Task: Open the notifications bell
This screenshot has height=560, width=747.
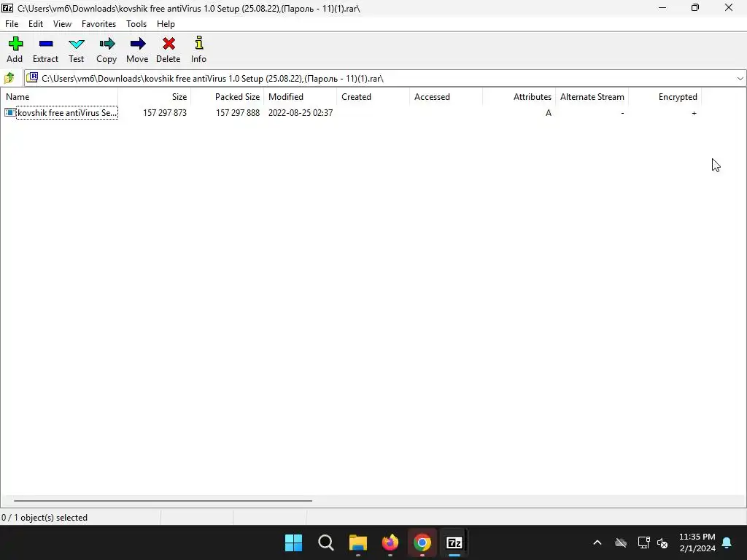Action: point(727,542)
